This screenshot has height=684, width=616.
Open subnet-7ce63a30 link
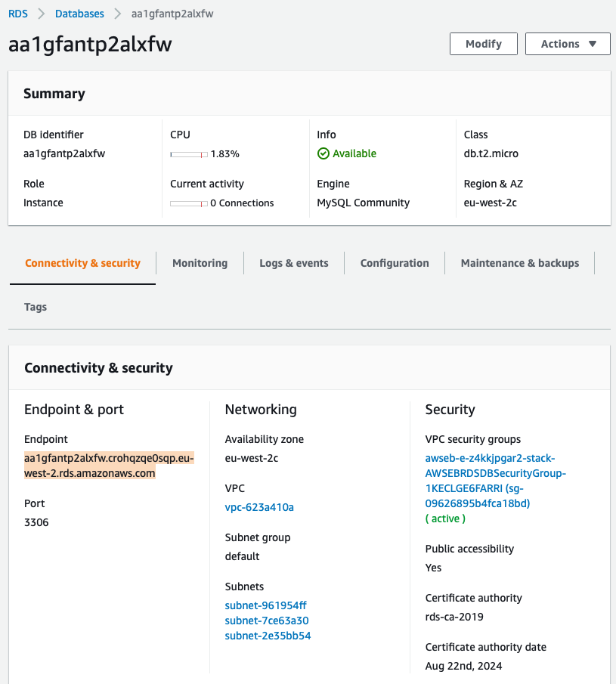click(267, 621)
